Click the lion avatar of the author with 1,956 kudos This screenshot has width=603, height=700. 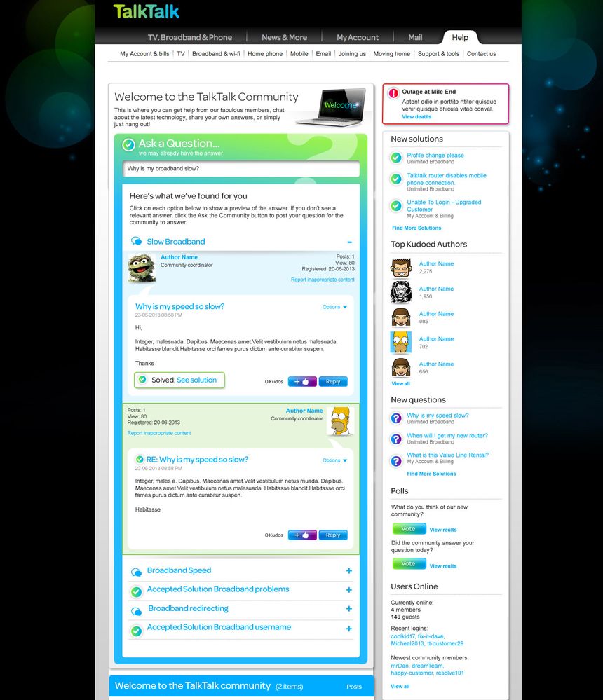(x=401, y=292)
